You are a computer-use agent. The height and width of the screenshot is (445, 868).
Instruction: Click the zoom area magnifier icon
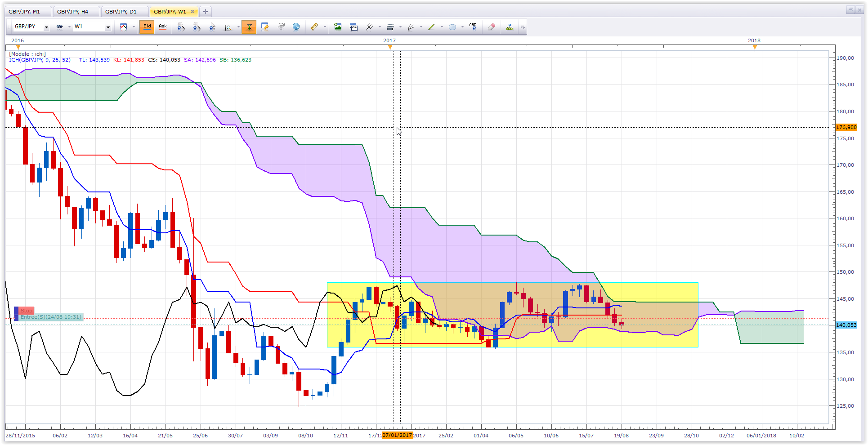[228, 27]
